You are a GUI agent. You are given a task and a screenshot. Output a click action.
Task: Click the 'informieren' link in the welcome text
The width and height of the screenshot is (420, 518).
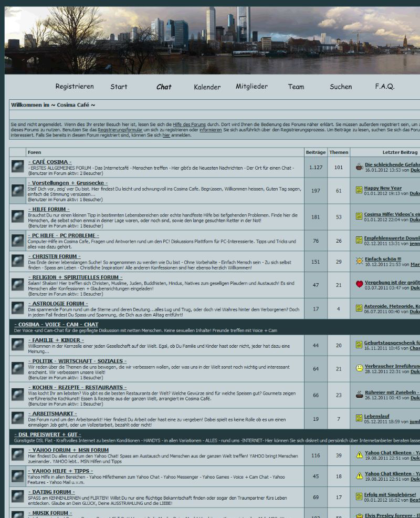click(211, 130)
